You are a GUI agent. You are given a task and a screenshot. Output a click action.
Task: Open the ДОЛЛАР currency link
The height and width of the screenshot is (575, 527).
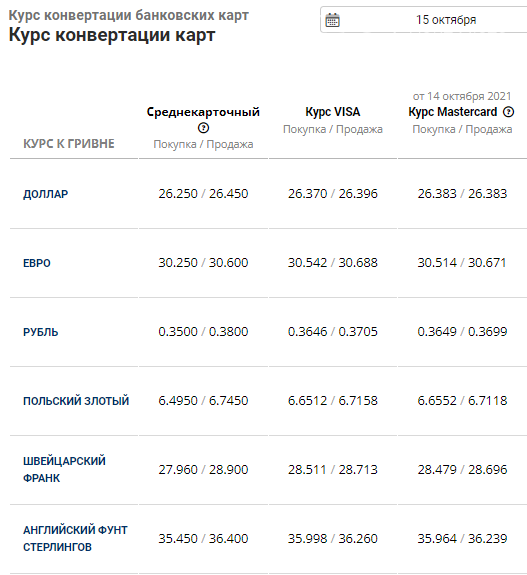click(x=45, y=194)
